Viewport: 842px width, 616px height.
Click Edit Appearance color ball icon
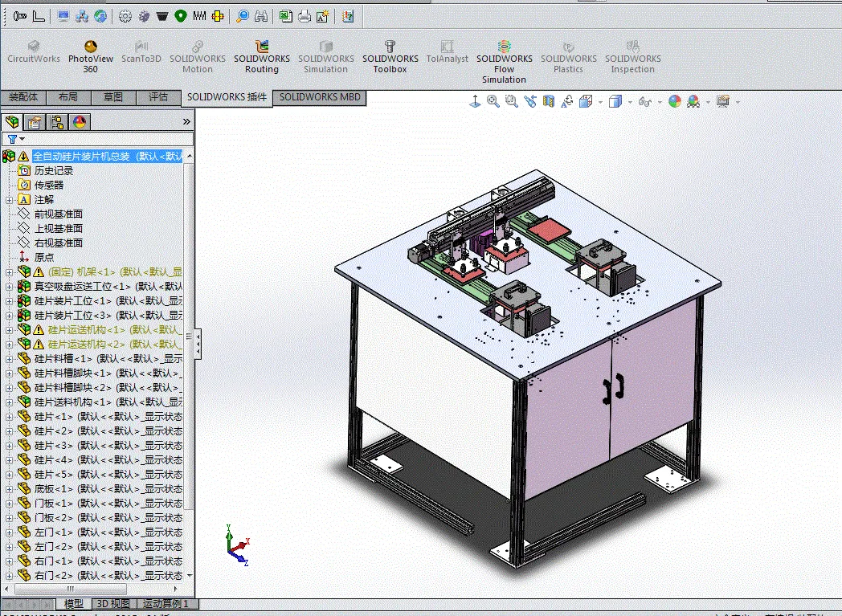(675, 101)
